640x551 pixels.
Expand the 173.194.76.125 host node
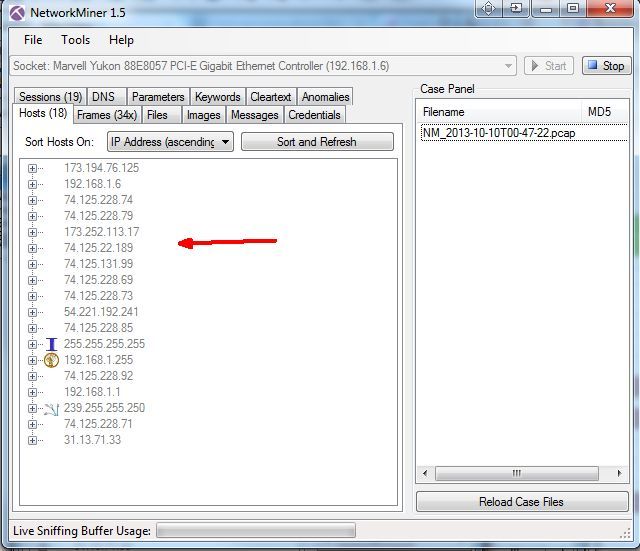coord(32,168)
